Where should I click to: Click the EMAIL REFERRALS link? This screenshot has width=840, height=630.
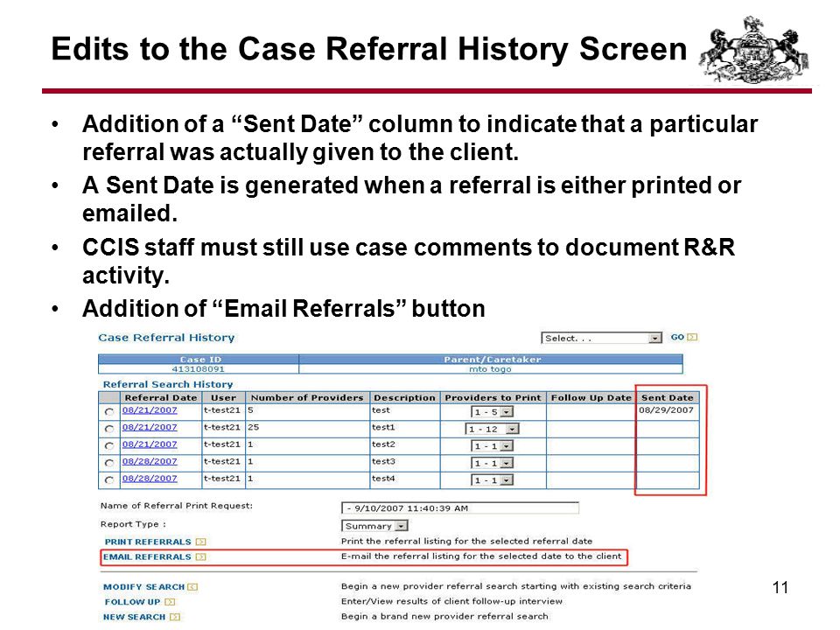pyautogui.click(x=147, y=556)
